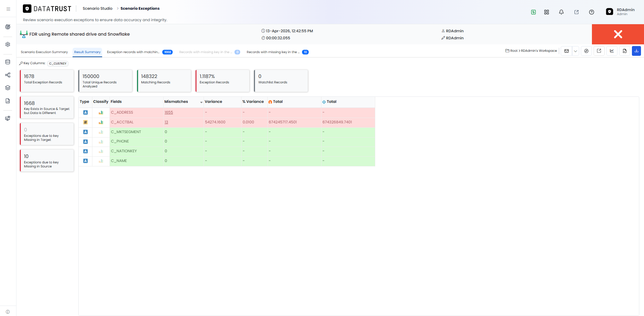Open the notifications bell
The width and height of the screenshot is (644, 316).
tap(561, 12)
